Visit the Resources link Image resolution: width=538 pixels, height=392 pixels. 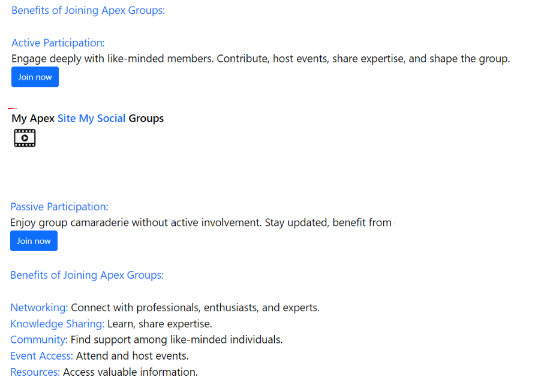point(35,372)
